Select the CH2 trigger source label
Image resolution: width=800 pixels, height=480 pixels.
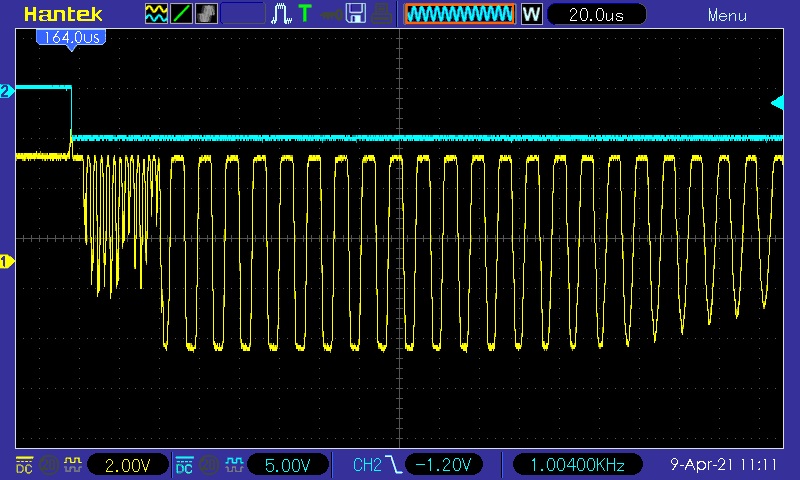coord(367,465)
